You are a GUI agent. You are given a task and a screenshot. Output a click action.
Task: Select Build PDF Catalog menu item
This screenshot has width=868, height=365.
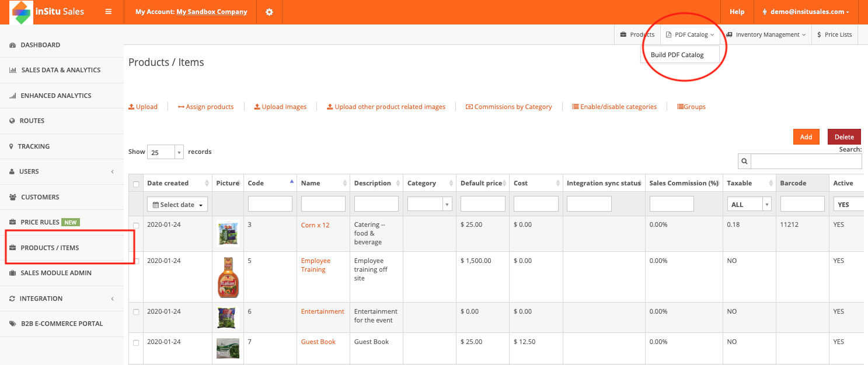pos(677,55)
